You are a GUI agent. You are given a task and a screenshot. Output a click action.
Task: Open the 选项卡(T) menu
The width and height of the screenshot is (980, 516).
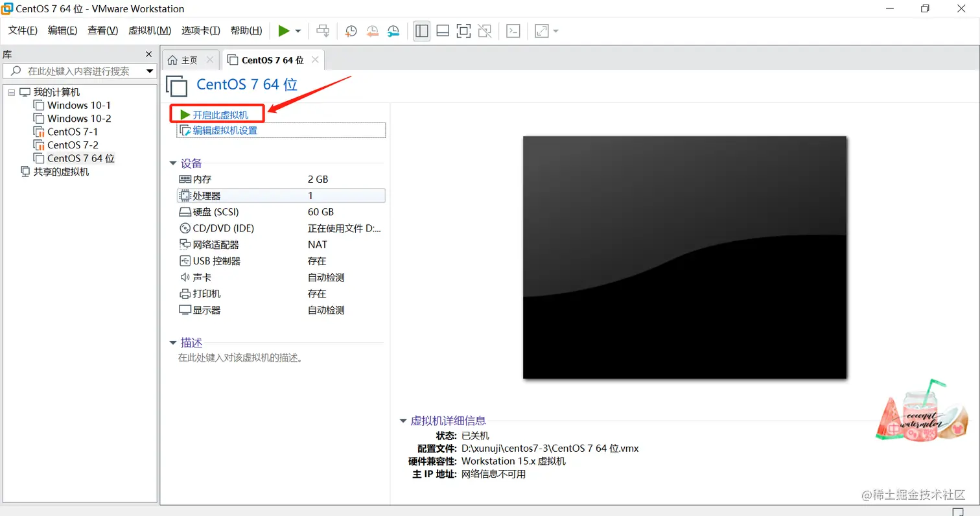201,30
